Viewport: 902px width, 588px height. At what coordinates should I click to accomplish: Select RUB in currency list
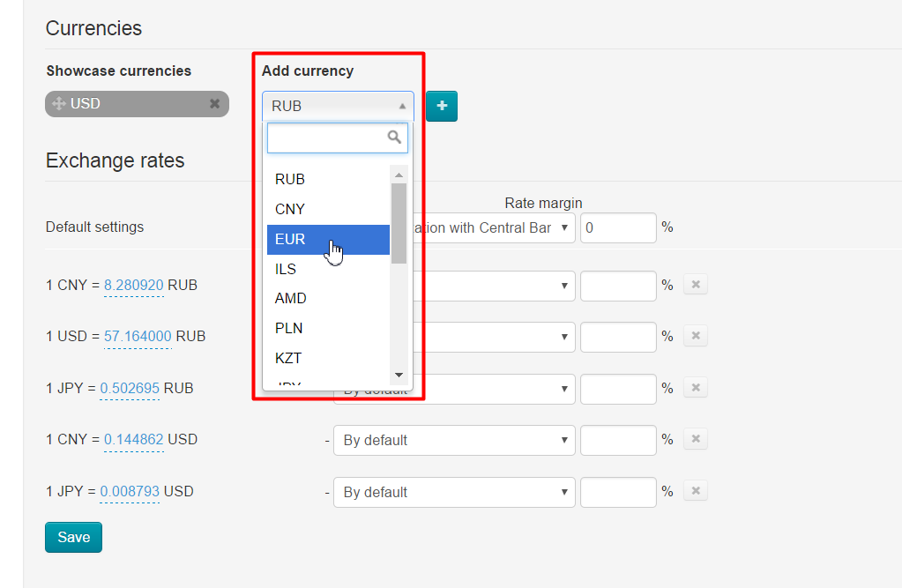(x=329, y=180)
